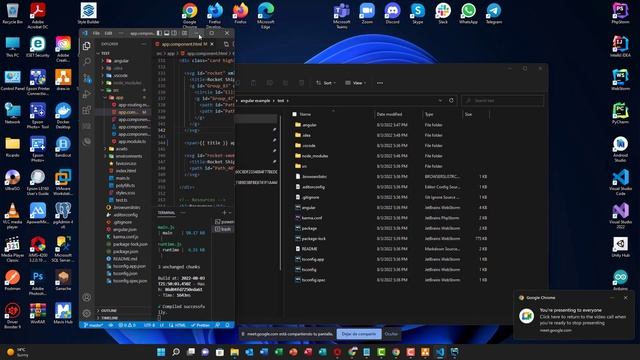Sort by Date modified column header
640x360 pixels.
pos(389,114)
